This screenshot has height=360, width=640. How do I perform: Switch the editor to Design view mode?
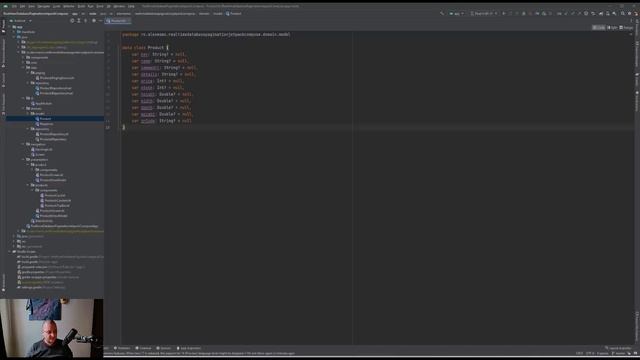[x=626, y=27]
